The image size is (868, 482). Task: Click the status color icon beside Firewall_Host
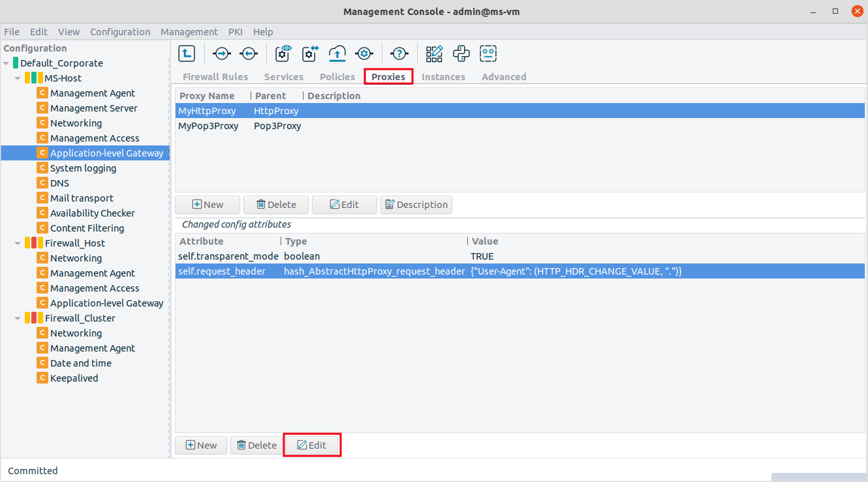pos(34,243)
